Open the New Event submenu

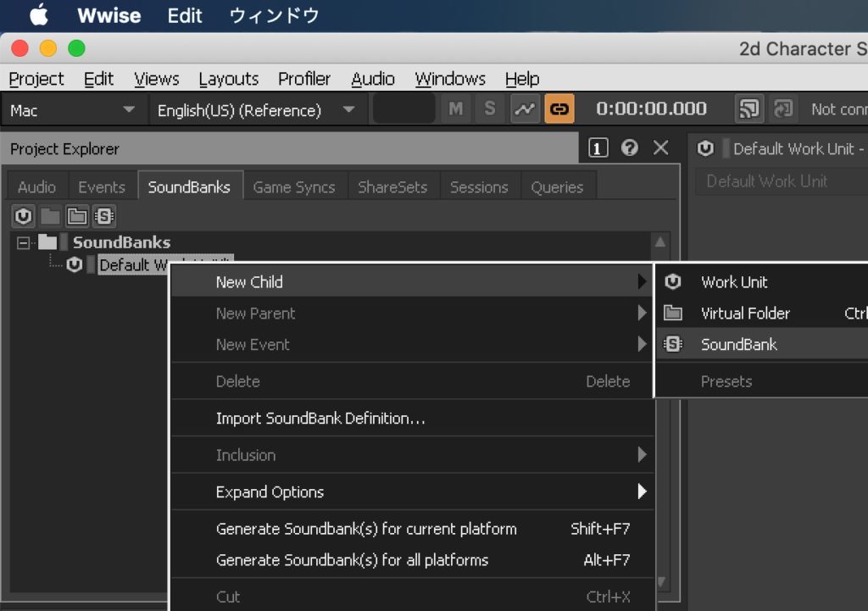pyautogui.click(x=413, y=344)
